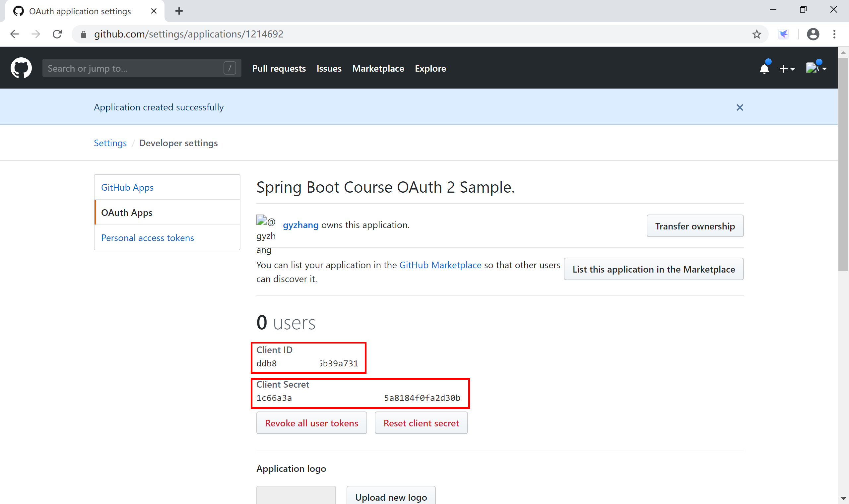Click the blue bird extension icon
Viewport: 849px width, 504px height.
point(783,34)
